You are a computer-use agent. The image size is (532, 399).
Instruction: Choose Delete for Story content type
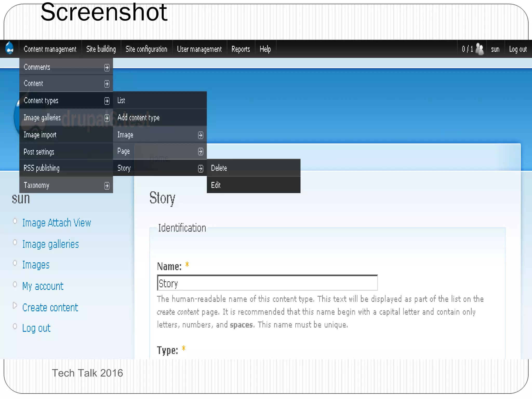[254, 168]
